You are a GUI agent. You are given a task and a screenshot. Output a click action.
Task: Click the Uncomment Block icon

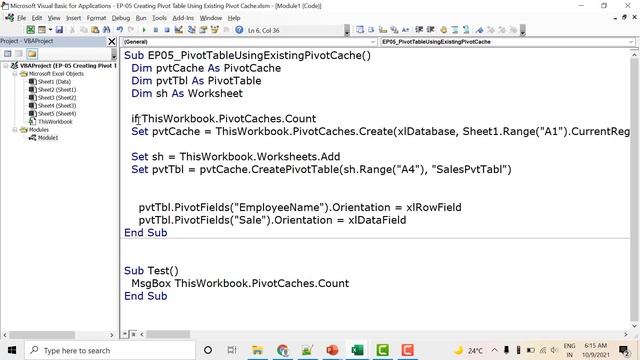[466, 30]
